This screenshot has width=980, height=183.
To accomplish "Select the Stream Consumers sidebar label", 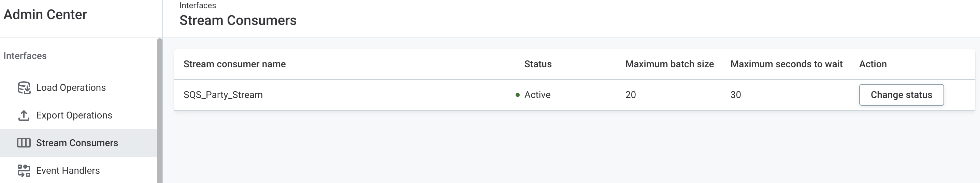I will (x=77, y=143).
